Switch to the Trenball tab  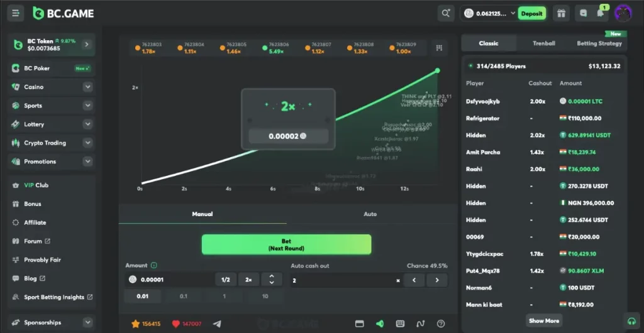tap(544, 43)
